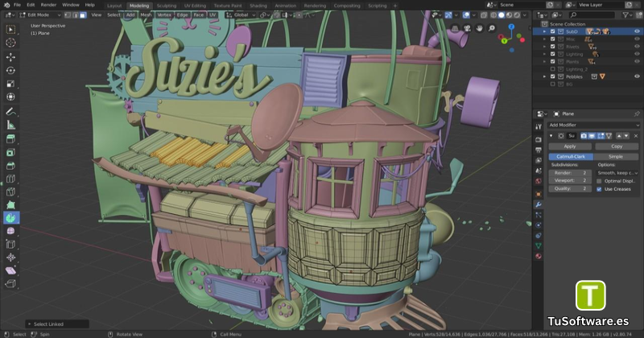The image size is (644, 338).
Task: Select the active Spin tool
Action: point(10,218)
